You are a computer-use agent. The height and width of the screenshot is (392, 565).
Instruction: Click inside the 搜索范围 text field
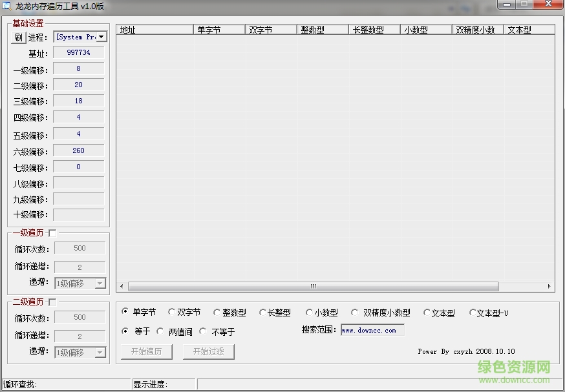[372, 329]
